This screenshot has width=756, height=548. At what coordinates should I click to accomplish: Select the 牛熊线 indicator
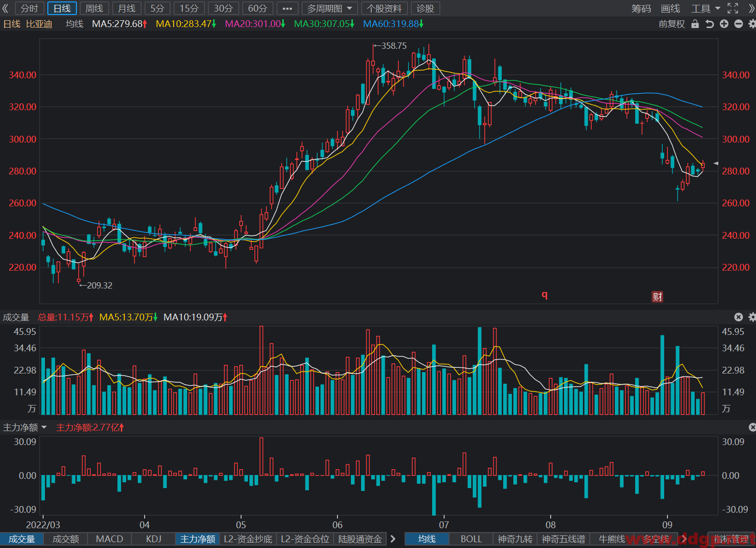click(x=612, y=539)
